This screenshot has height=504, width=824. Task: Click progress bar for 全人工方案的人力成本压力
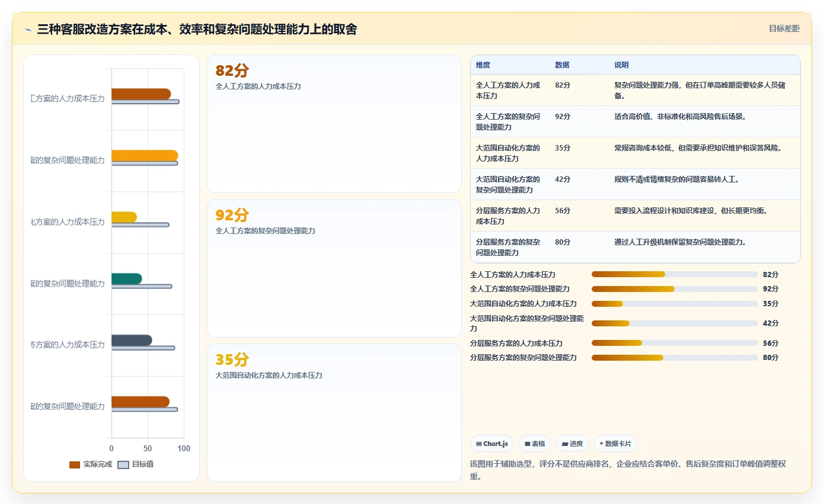[675, 274]
